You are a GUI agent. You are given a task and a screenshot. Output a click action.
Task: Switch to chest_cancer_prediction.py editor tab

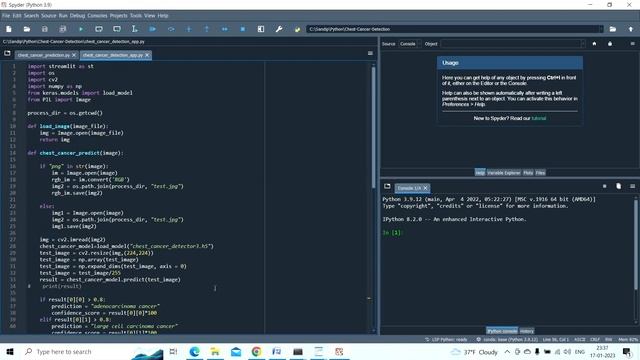pos(43,55)
